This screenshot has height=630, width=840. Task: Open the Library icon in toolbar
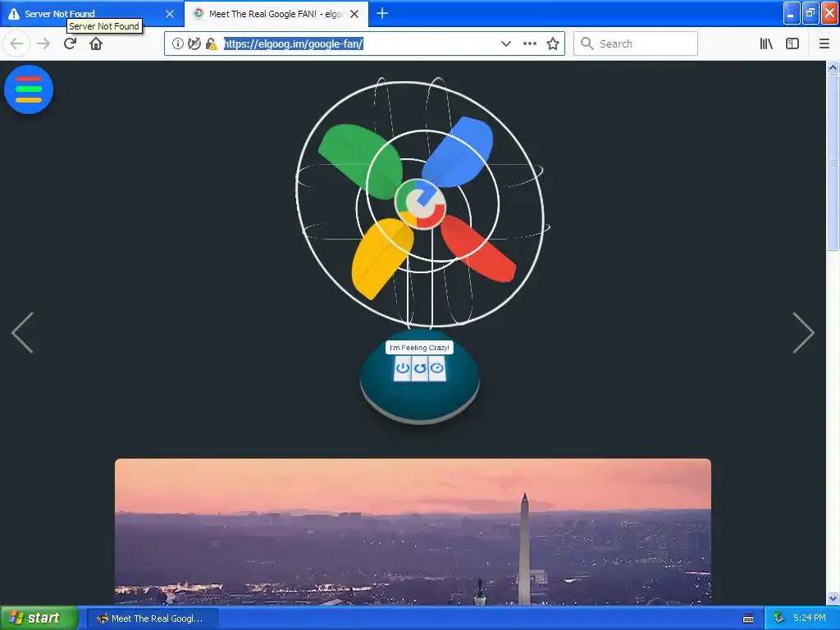coord(766,44)
